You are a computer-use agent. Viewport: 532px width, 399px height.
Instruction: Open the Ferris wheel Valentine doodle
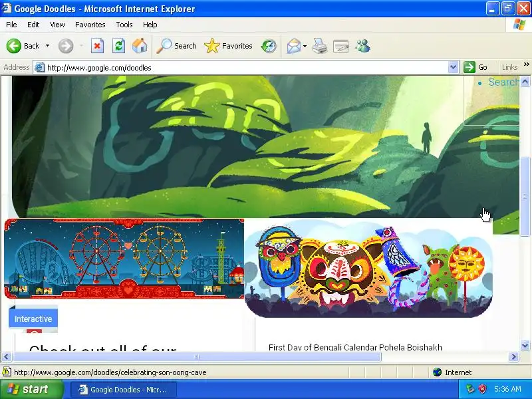(x=124, y=259)
